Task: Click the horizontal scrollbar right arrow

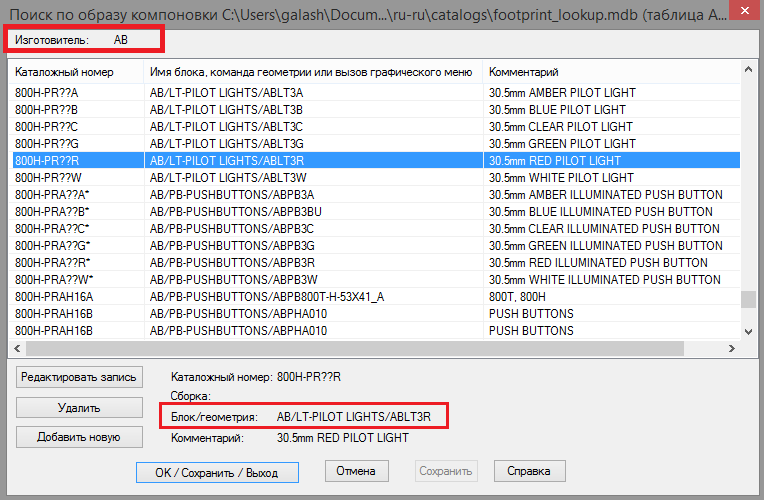Action: point(732,348)
